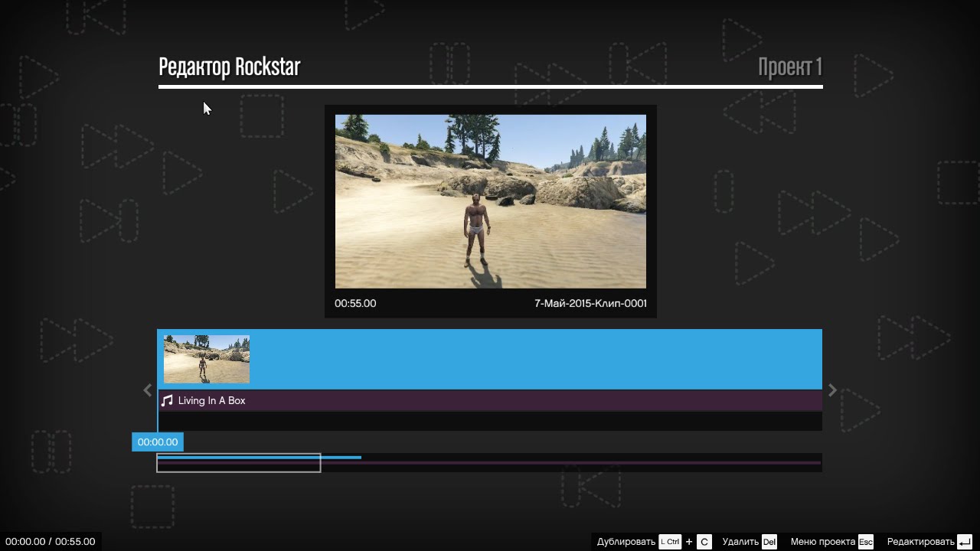Viewport: 980px width, 551px height.
Task: Click the Del key icon
Action: [769, 542]
